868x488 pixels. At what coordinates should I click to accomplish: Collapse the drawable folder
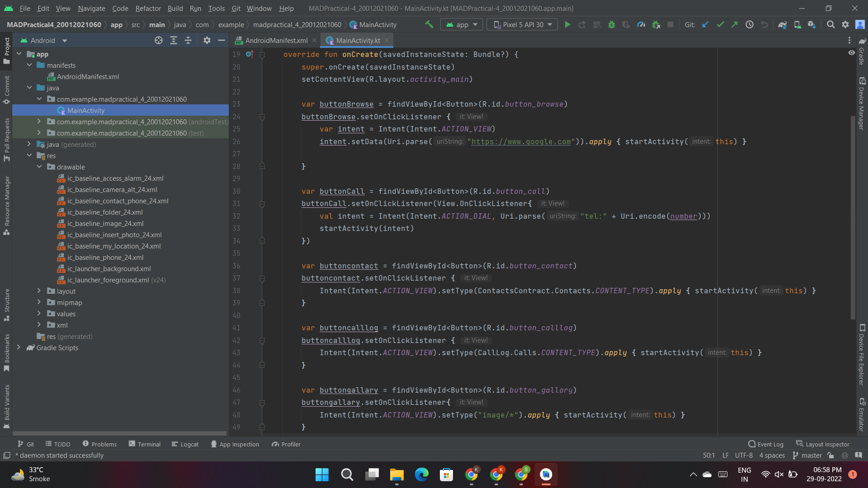point(39,167)
